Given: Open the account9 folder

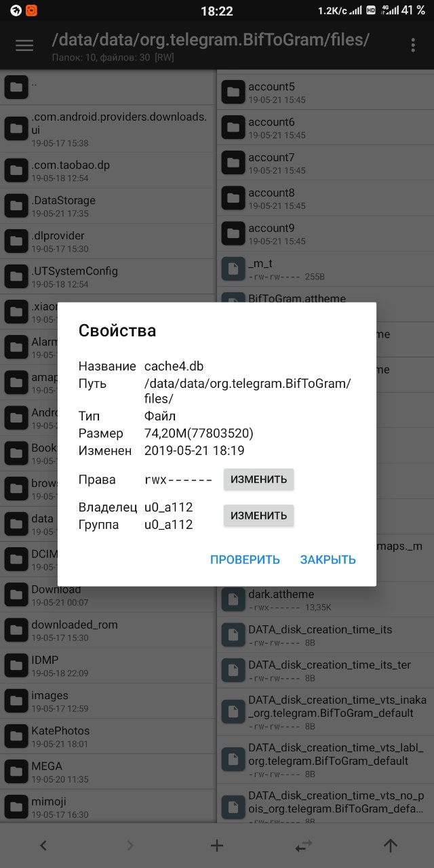Looking at the screenshot, I should pyautogui.click(x=325, y=233).
